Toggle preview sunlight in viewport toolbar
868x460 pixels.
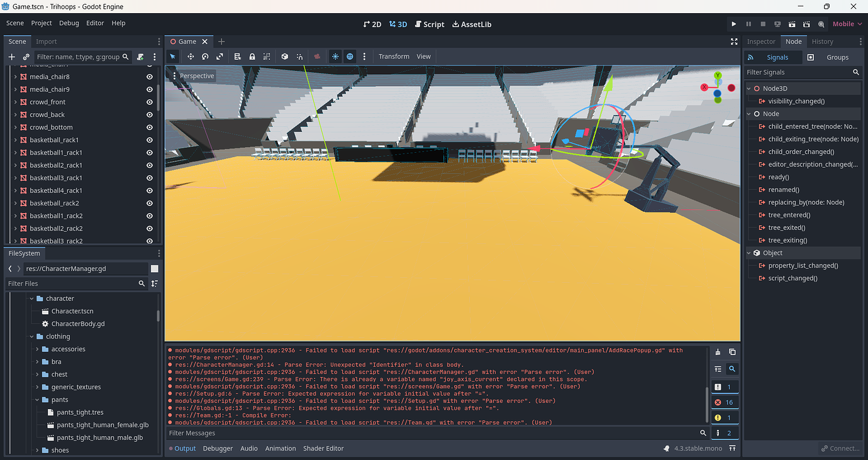coord(335,57)
